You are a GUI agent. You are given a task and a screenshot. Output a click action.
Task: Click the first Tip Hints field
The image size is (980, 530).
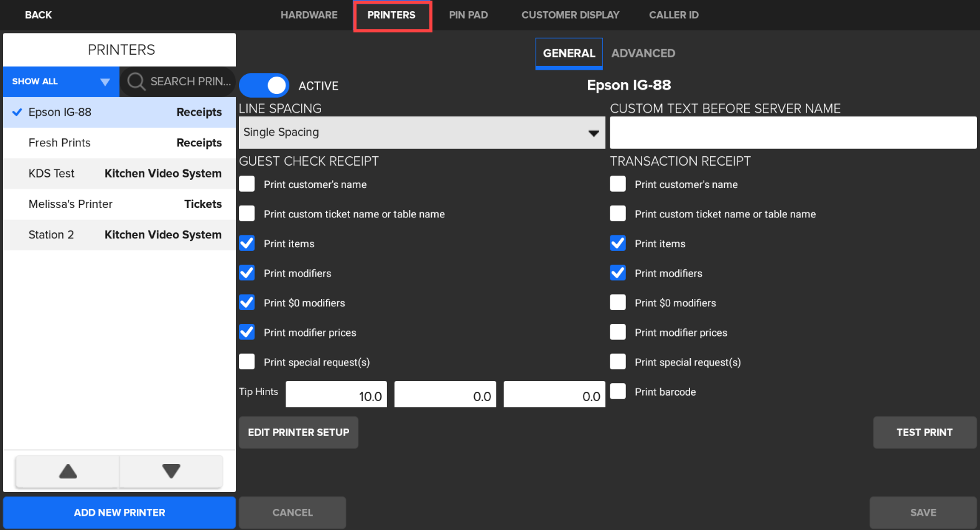(x=336, y=395)
